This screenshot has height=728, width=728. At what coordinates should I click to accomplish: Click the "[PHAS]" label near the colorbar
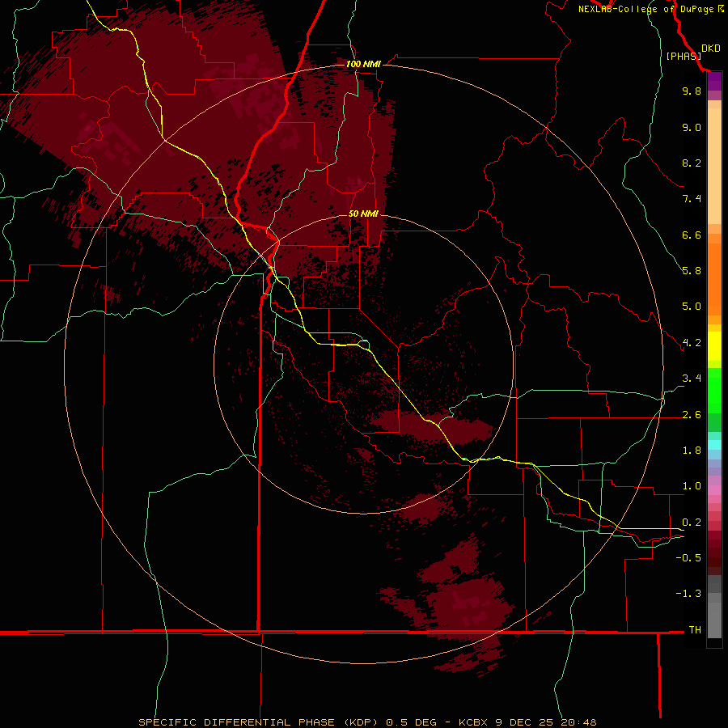[x=684, y=57]
